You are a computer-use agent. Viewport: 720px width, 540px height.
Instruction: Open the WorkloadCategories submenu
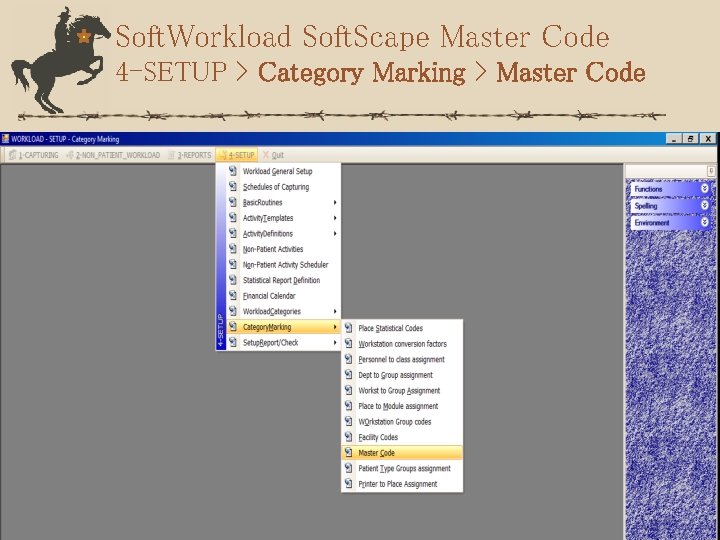[284, 312]
